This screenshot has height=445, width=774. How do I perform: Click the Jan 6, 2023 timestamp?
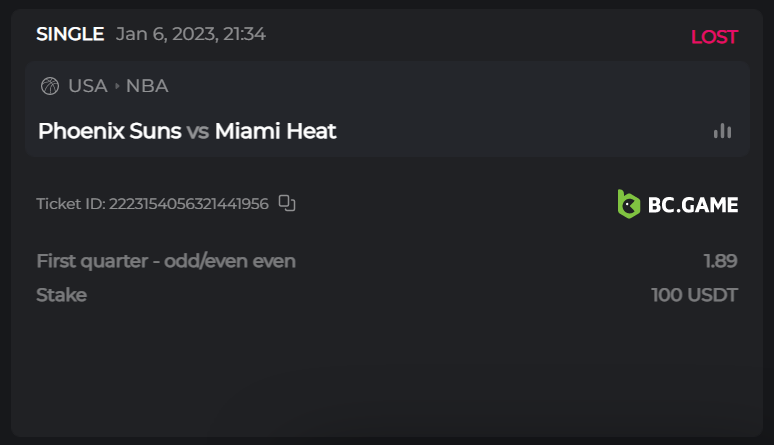tap(191, 34)
